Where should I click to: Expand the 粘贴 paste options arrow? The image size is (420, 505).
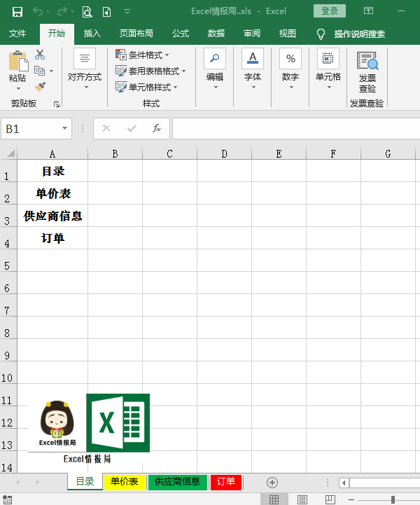point(18,88)
